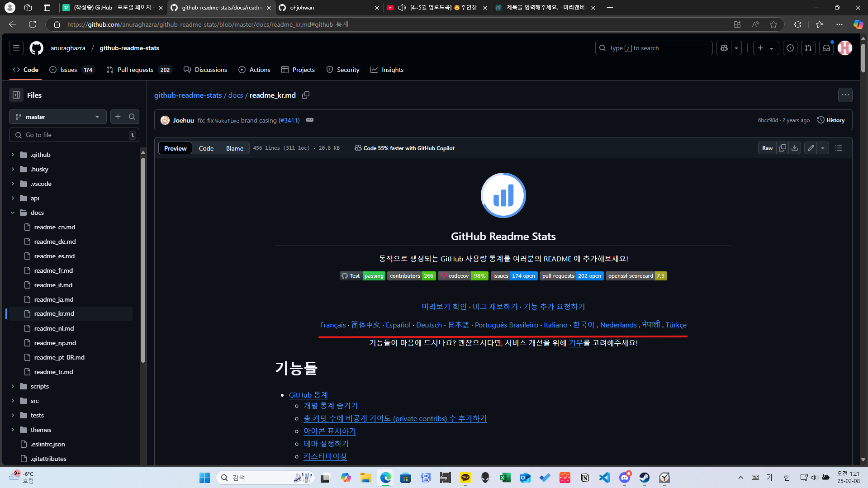The height and width of the screenshot is (488, 868).
Task: Expand the scripts folder
Action: [x=13, y=386]
